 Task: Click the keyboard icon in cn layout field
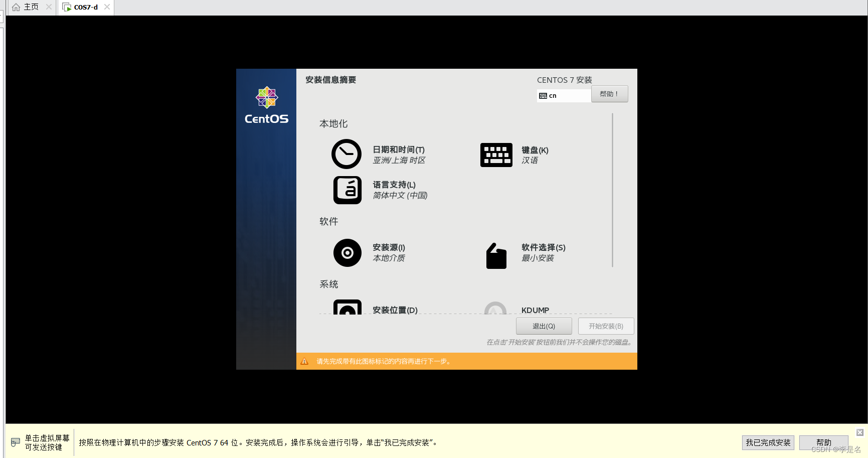coord(543,96)
